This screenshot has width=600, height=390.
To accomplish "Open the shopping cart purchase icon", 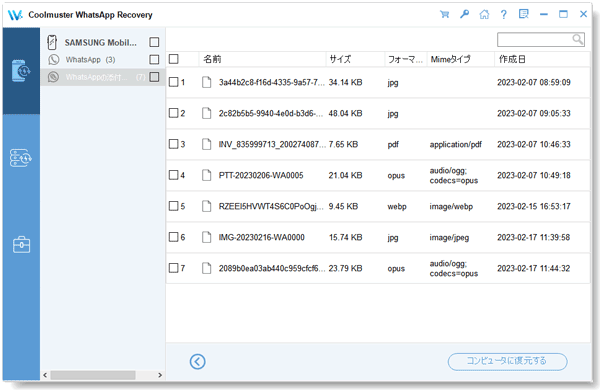I will (444, 15).
